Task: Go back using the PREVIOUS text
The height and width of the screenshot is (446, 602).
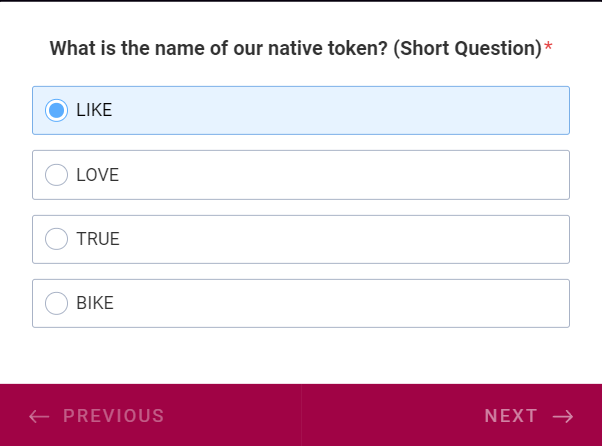Action: pyautogui.click(x=113, y=416)
